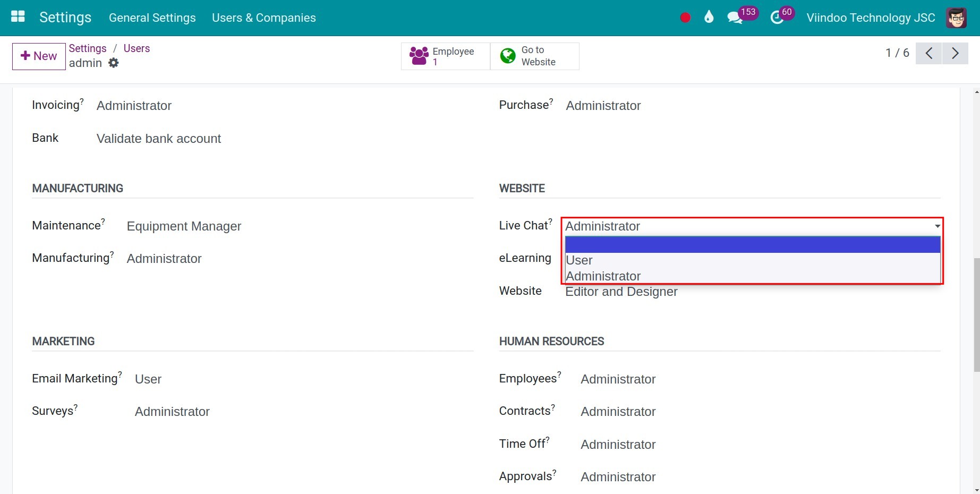Open Employee smart button
Screen dimensions: 980x494
point(446,56)
